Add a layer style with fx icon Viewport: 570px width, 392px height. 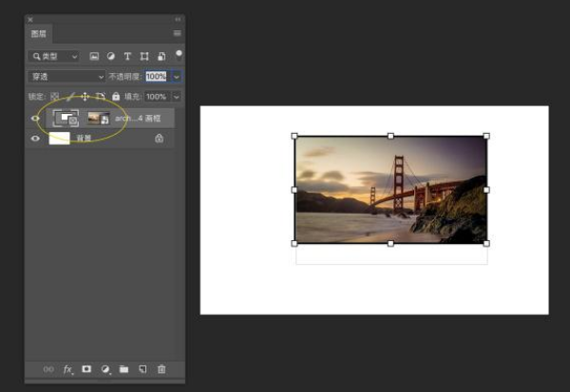[68, 369]
